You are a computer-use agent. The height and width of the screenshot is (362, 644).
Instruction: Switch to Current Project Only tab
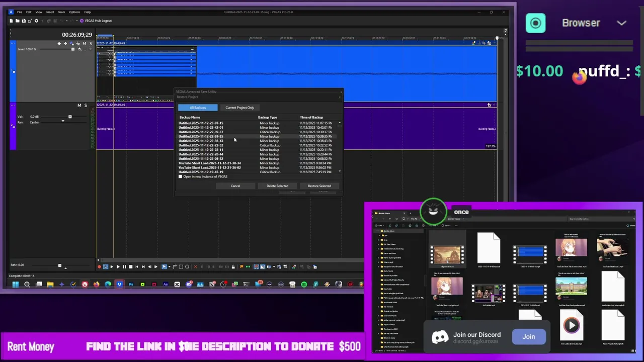(x=239, y=108)
